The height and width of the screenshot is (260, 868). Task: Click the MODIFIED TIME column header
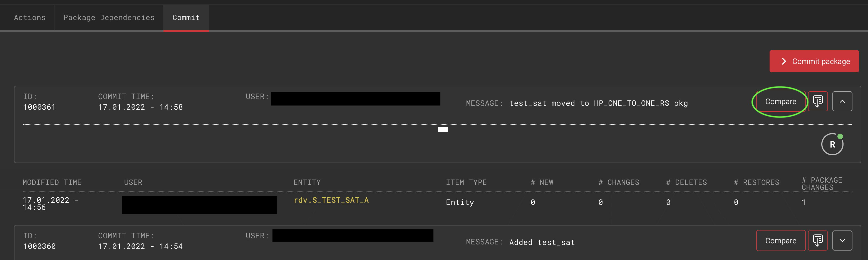point(52,182)
